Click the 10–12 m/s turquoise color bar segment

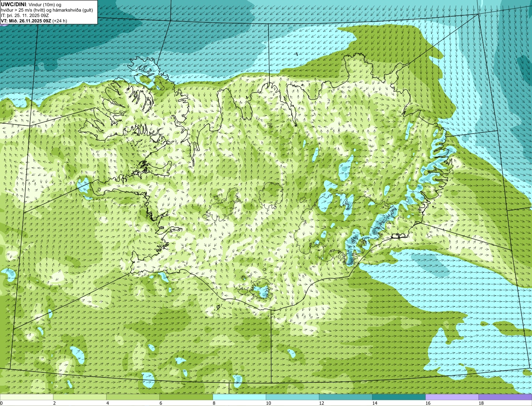(293, 397)
